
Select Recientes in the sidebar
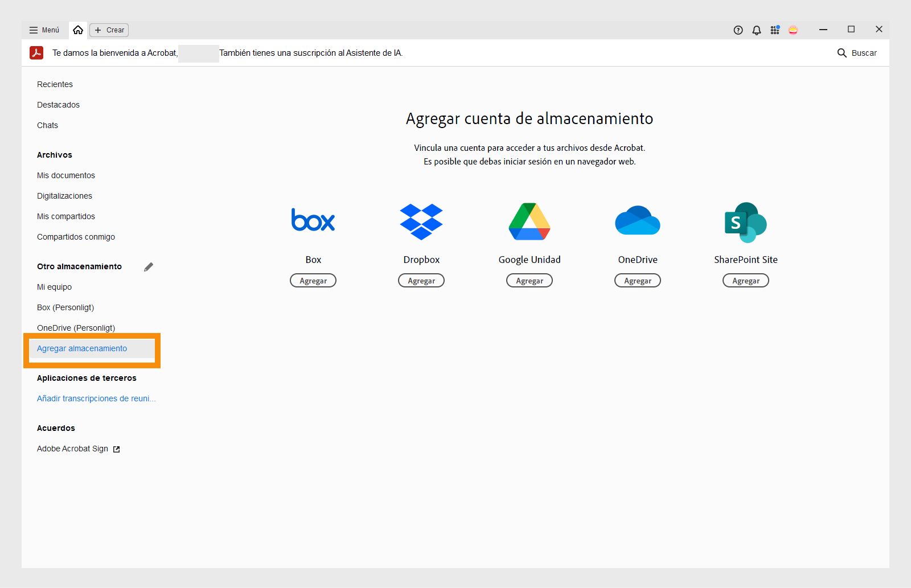(x=55, y=84)
